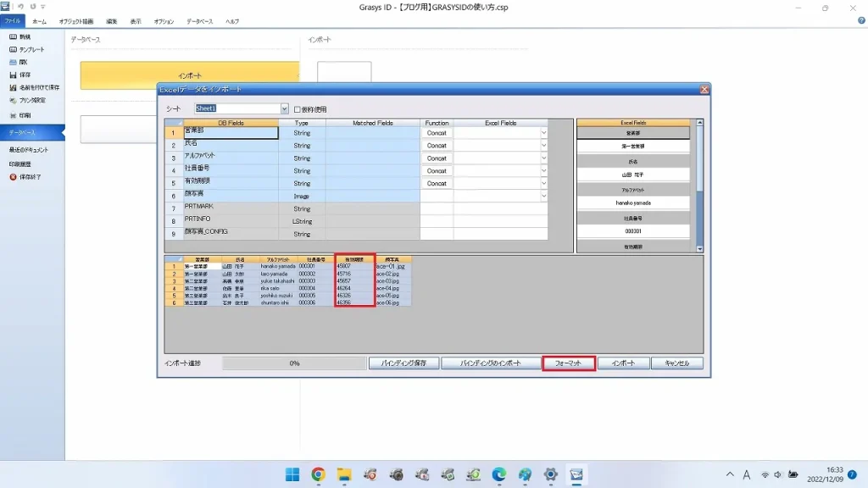Click the インポート button in the dialog's bottom row

pyautogui.click(x=623, y=363)
